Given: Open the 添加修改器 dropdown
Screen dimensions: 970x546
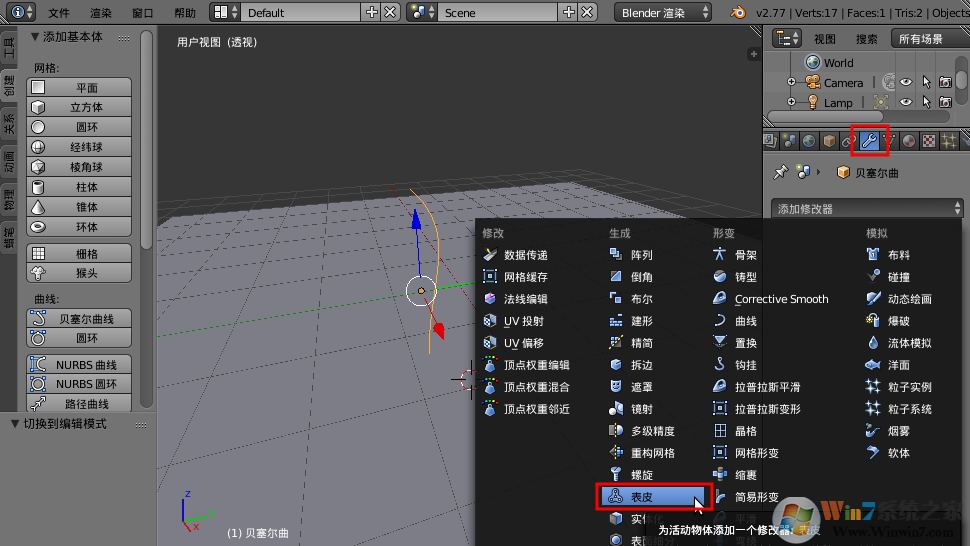Looking at the screenshot, I should tap(867, 209).
